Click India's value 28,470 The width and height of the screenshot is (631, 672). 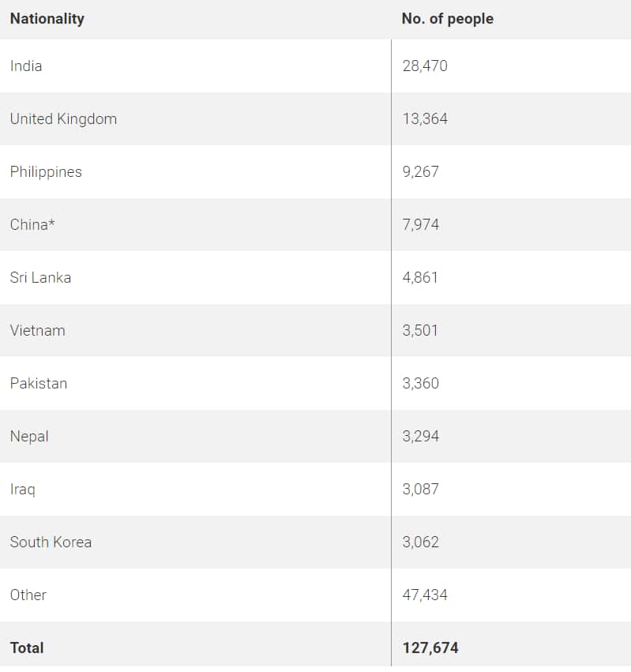click(425, 66)
